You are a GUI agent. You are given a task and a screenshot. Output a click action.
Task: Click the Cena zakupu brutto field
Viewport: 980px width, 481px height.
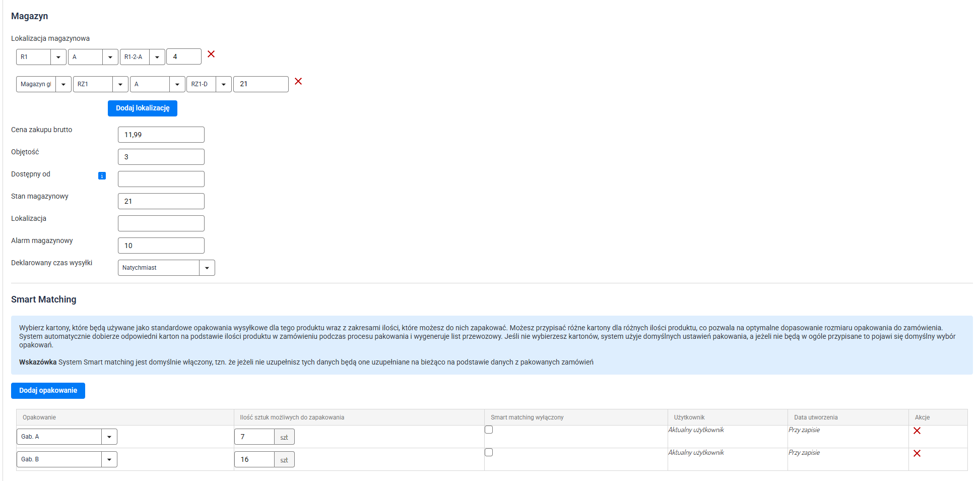(x=161, y=135)
